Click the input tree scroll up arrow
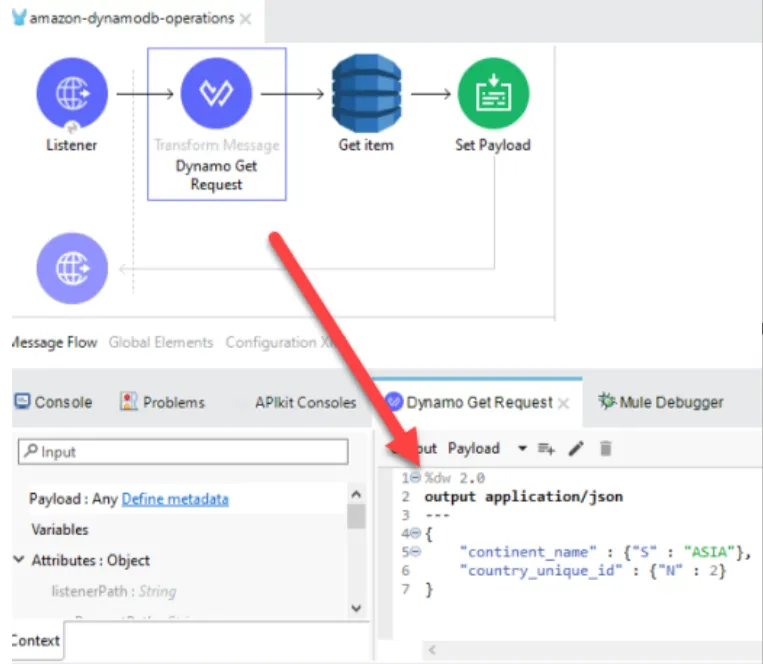The height and width of the screenshot is (664, 763). pos(356,494)
